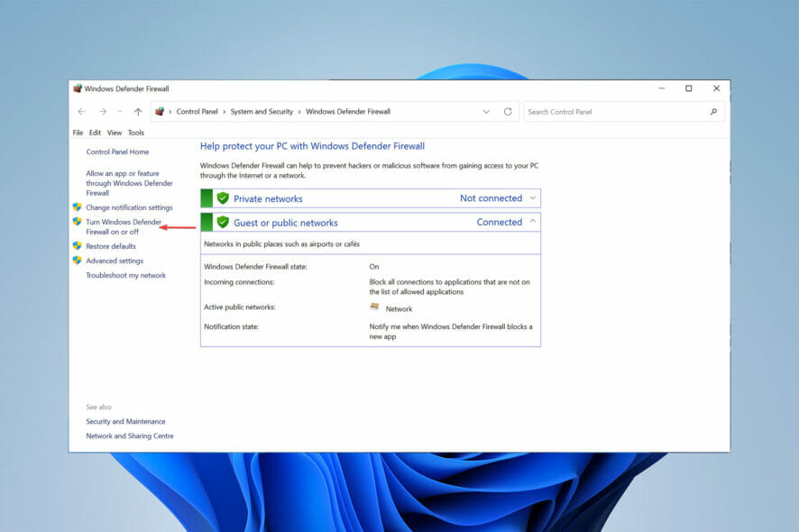Click Restore defaults link
The image size is (799, 532).
[x=111, y=246]
